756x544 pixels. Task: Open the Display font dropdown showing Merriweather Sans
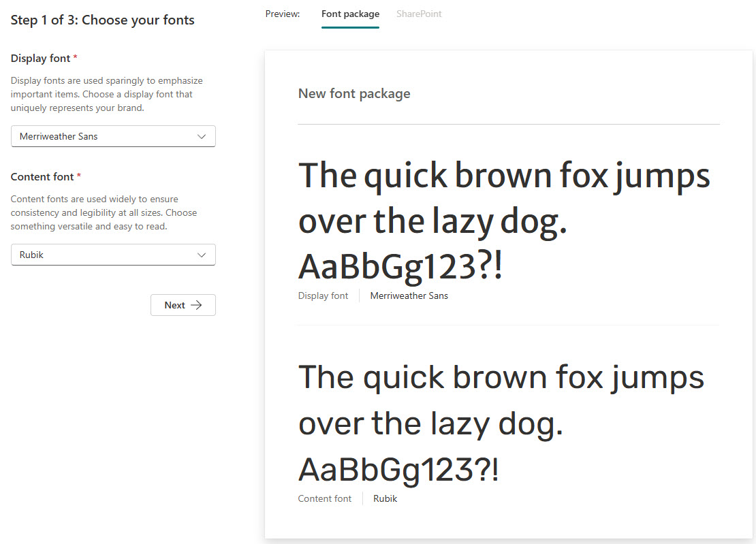[102, 136]
